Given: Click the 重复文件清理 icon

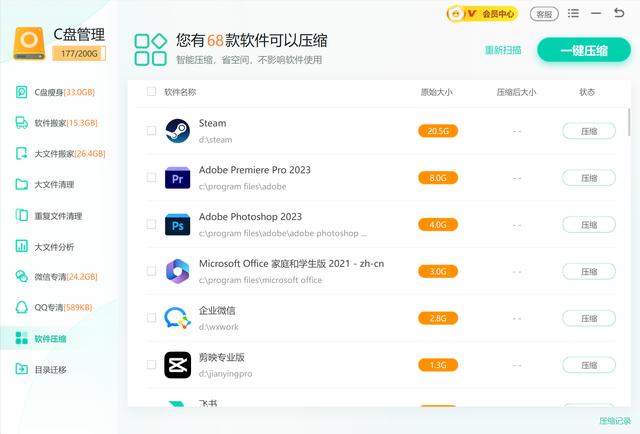Looking at the screenshot, I should [21, 215].
